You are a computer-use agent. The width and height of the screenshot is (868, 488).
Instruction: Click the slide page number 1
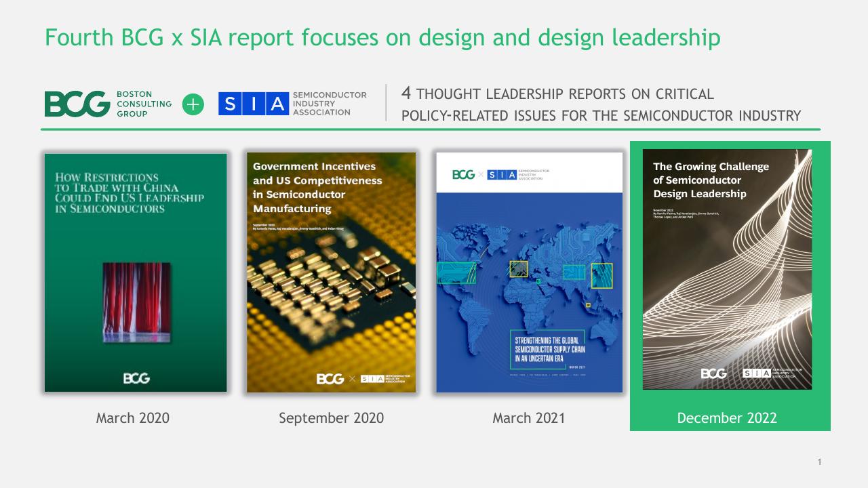(819, 462)
